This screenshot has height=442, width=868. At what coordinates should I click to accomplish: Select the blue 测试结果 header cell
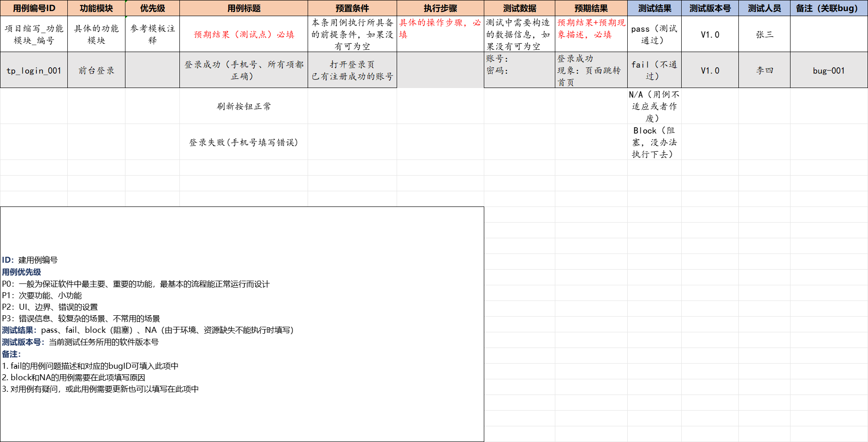pyautogui.click(x=654, y=8)
